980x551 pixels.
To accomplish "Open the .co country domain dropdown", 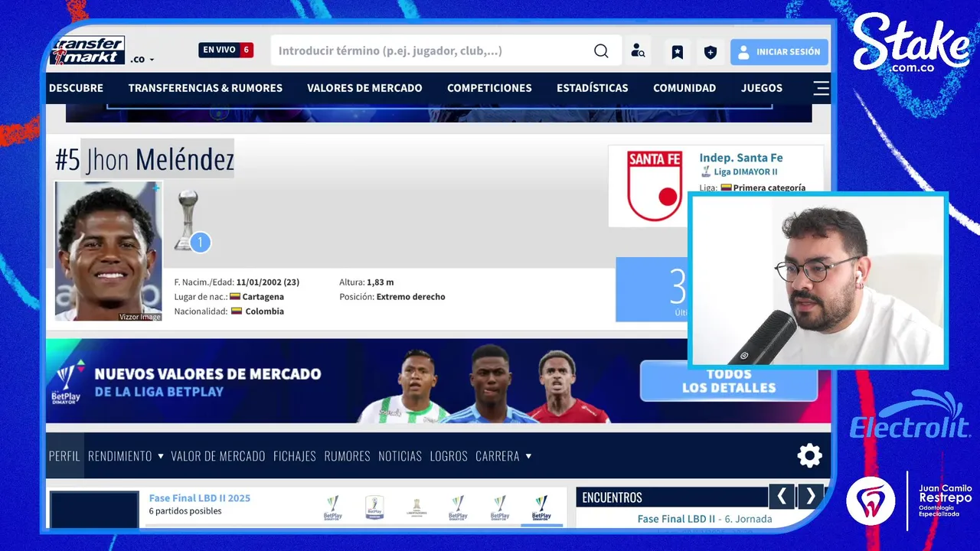I will click(x=142, y=59).
